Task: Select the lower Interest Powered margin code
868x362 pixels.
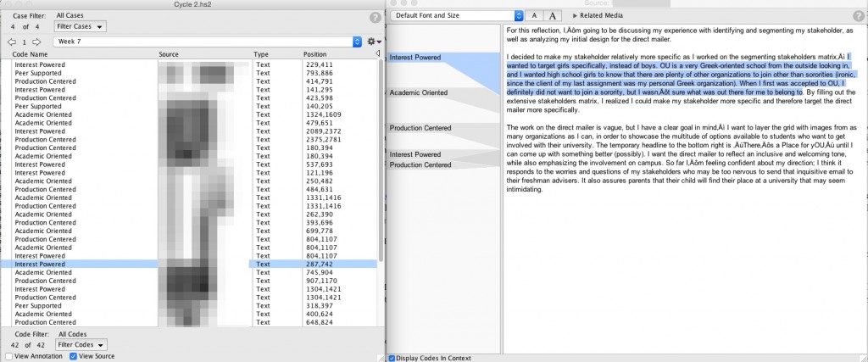Action: [415, 154]
